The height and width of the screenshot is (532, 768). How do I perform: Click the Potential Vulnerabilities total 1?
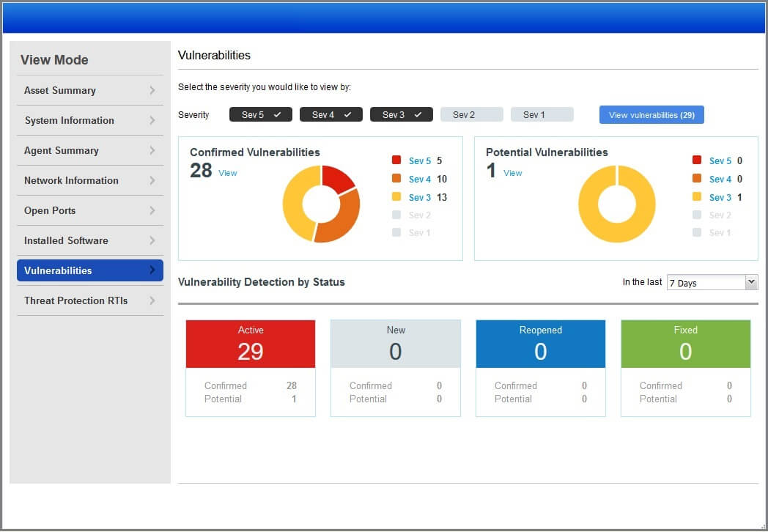click(491, 171)
